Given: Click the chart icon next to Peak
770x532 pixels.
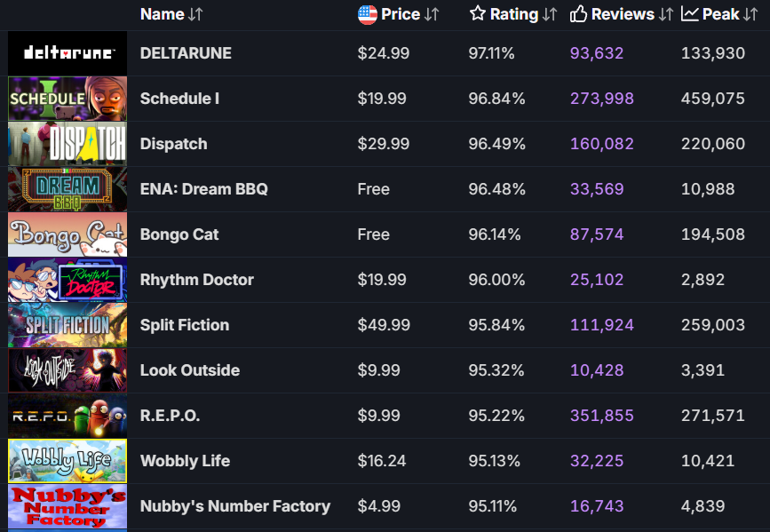Looking at the screenshot, I should (x=690, y=14).
